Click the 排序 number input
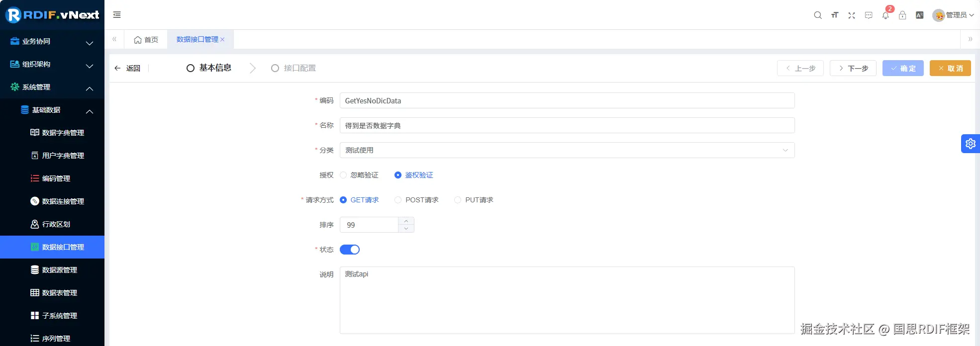 [x=369, y=225]
